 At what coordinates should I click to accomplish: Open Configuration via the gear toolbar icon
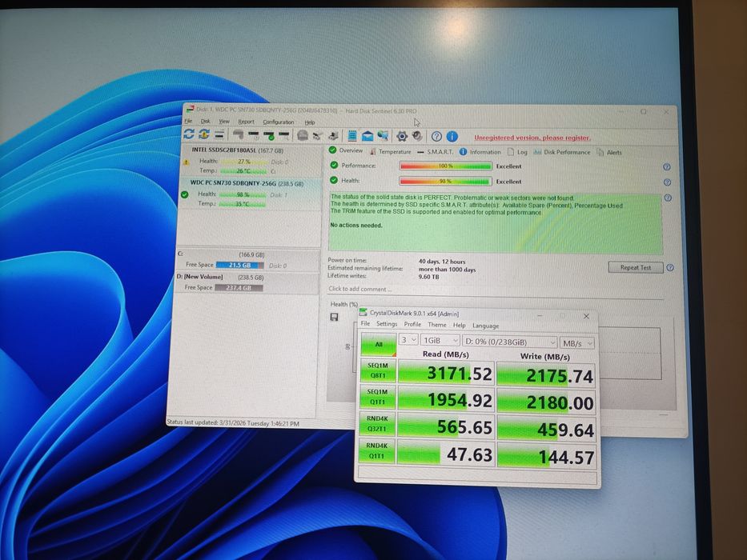[x=402, y=137]
